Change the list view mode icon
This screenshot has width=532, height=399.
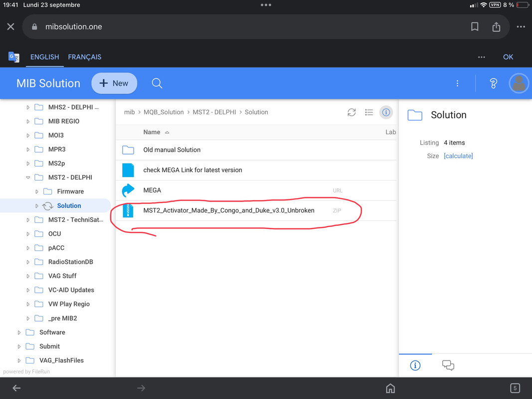[x=369, y=112]
